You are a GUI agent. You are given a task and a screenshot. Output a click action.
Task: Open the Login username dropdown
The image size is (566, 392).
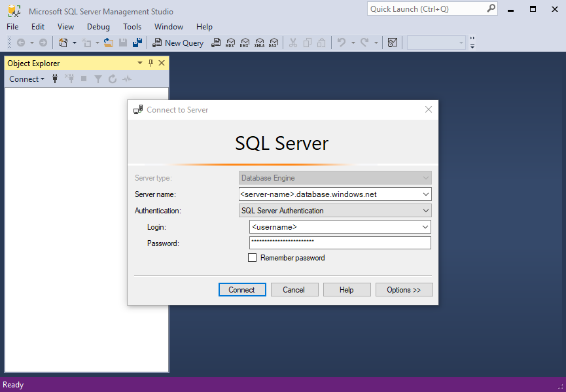425,226
